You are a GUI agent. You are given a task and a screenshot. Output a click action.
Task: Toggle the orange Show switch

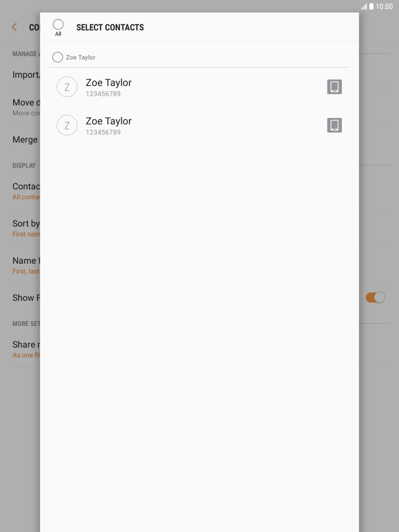375,298
